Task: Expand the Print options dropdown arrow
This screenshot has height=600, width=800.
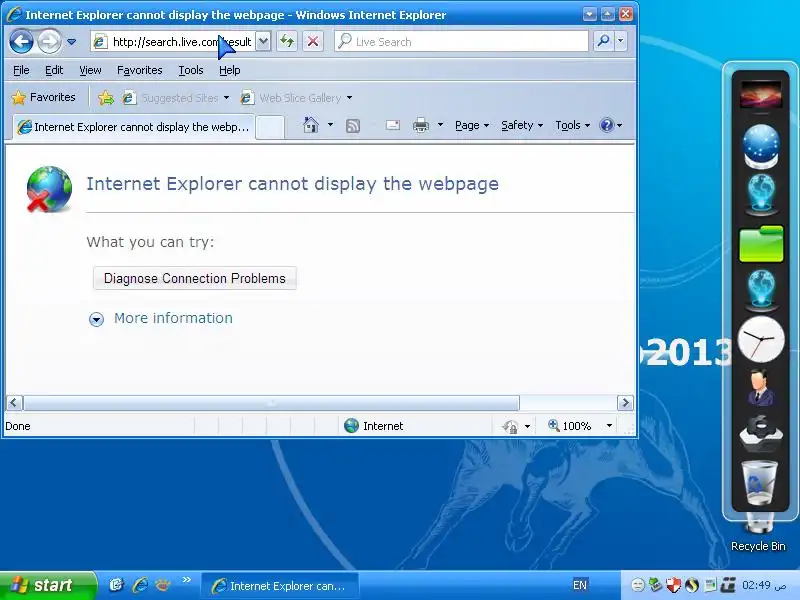Action: [x=440, y=124]
